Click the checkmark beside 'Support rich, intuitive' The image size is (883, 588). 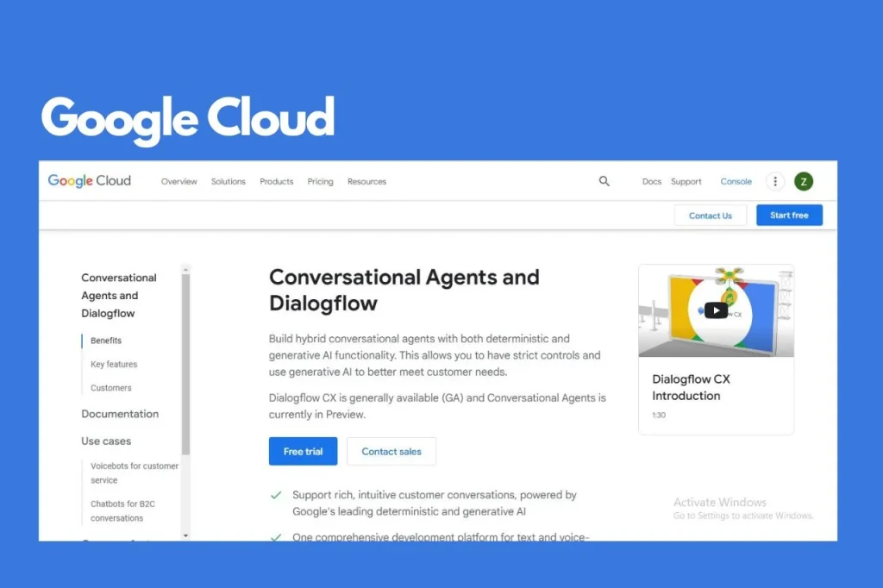276,495
